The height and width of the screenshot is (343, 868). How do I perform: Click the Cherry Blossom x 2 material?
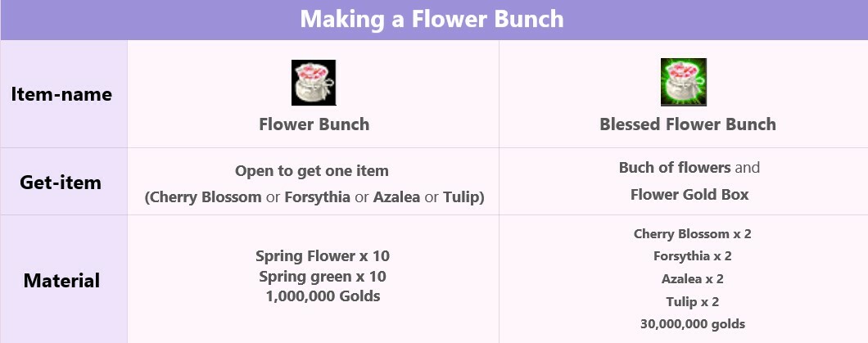(x=693, y=234)
